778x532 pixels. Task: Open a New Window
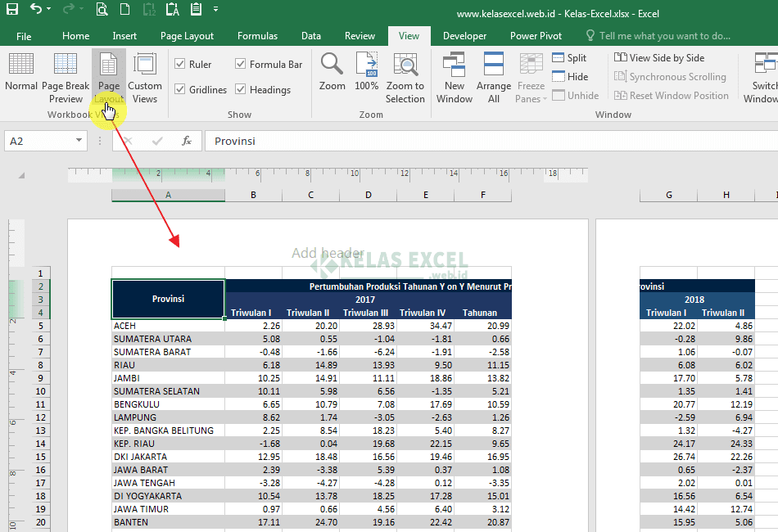click(454, 72)
